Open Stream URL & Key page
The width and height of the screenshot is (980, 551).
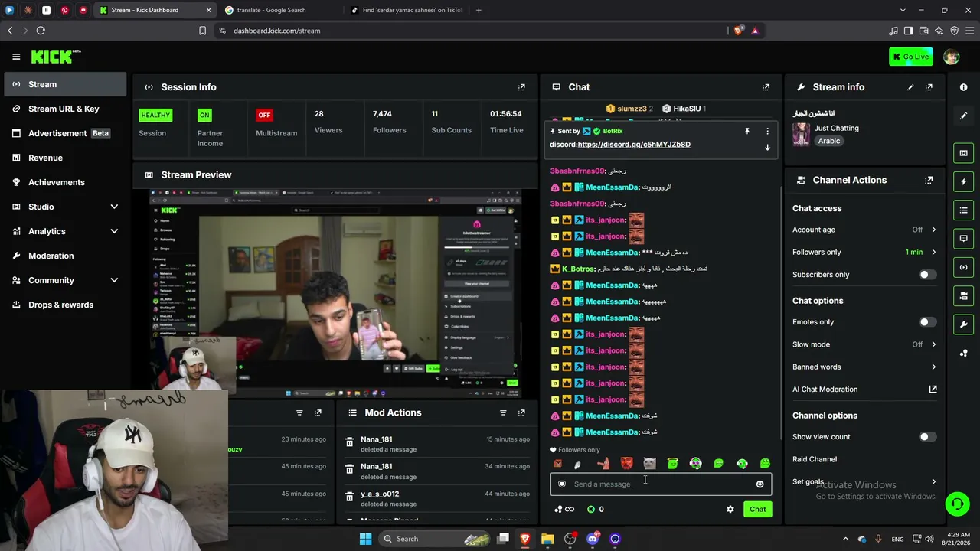[x=65, y=109]
